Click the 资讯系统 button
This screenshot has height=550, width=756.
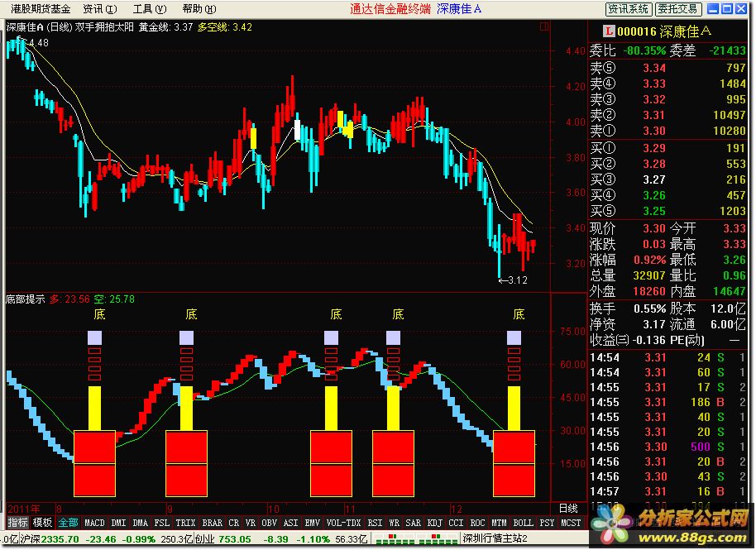click(x=629, y=8)
